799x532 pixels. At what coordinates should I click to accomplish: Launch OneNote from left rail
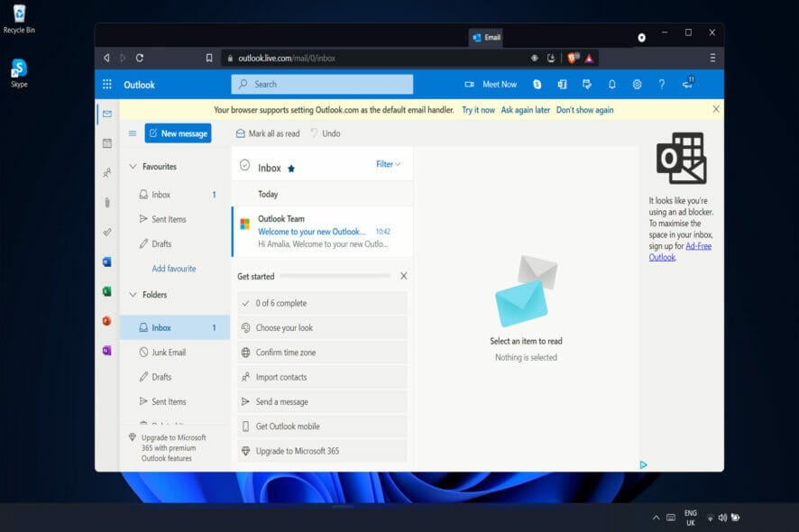(107, 351)
